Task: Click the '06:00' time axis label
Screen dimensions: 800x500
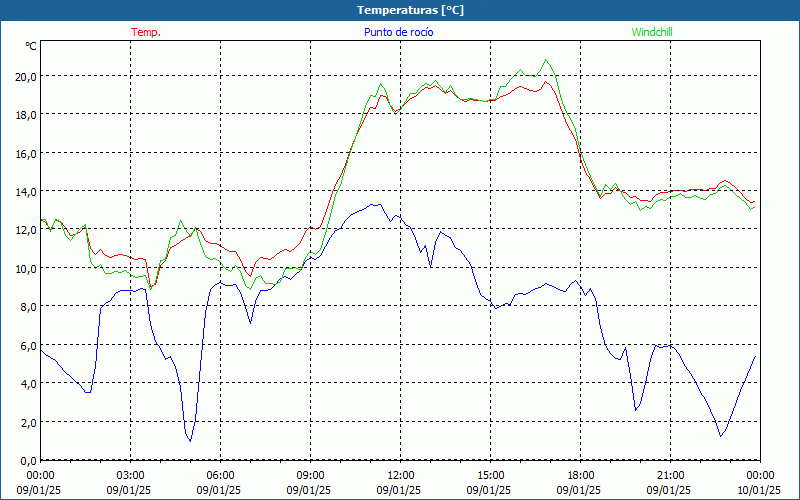Action: [x=220, y=476]
